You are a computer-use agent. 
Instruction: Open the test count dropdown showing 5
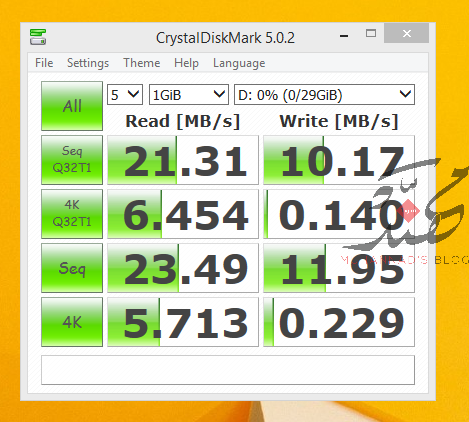(x=125, y=95)
